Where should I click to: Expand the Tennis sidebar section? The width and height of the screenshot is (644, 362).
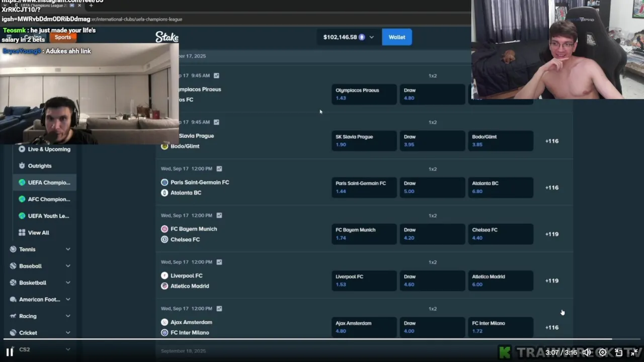tap(68, 249)
